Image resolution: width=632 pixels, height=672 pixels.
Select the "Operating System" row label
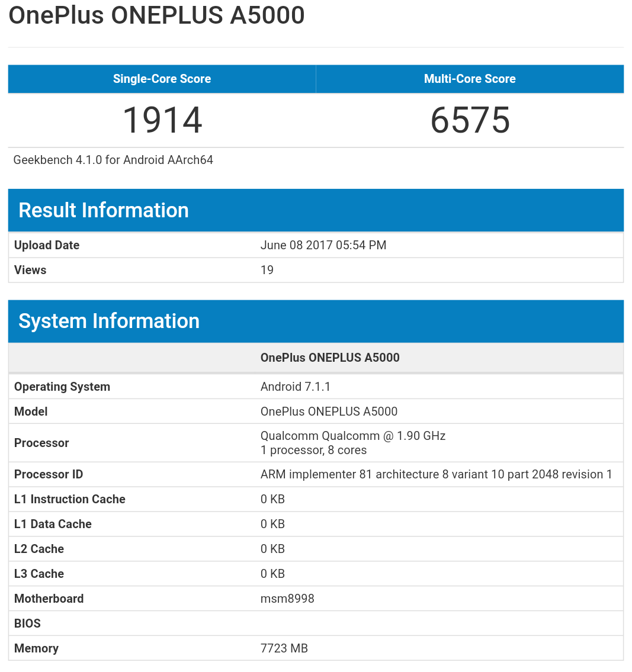[62, 387]
